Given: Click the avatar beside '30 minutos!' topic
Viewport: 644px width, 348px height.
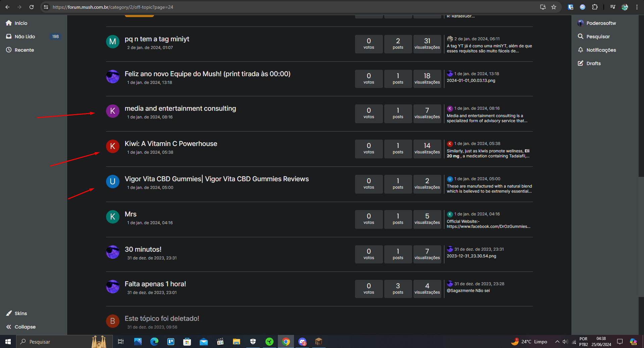Looking at the screenshot, I should 113,252.
